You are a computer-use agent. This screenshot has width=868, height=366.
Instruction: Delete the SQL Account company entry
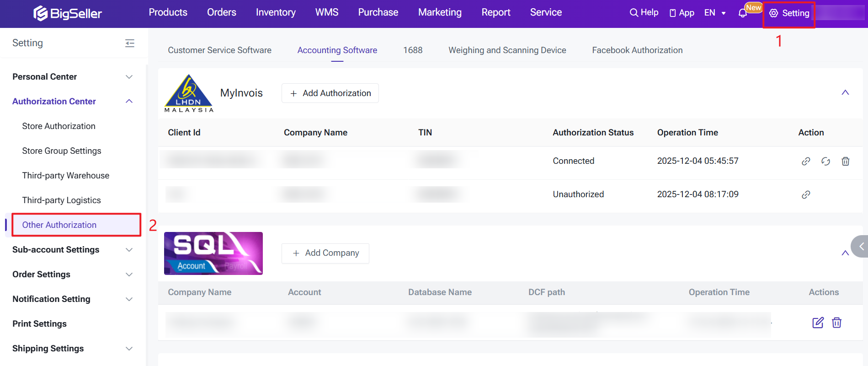point(837,323)
